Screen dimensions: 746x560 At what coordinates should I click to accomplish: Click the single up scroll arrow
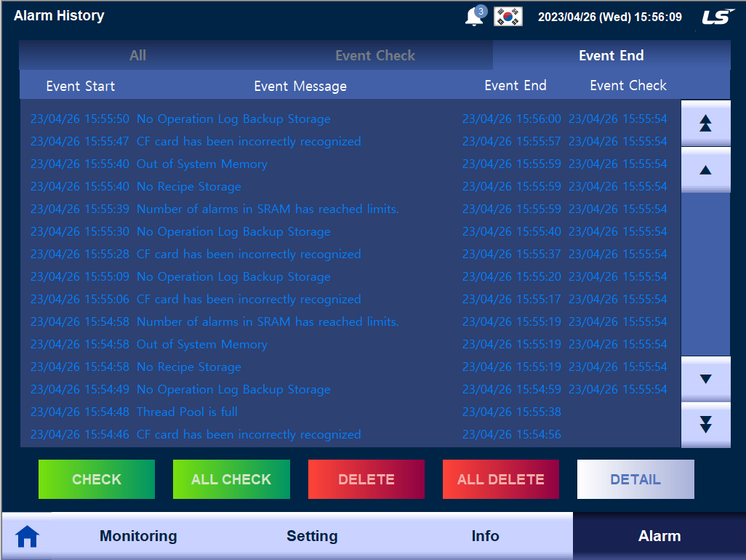705,170
